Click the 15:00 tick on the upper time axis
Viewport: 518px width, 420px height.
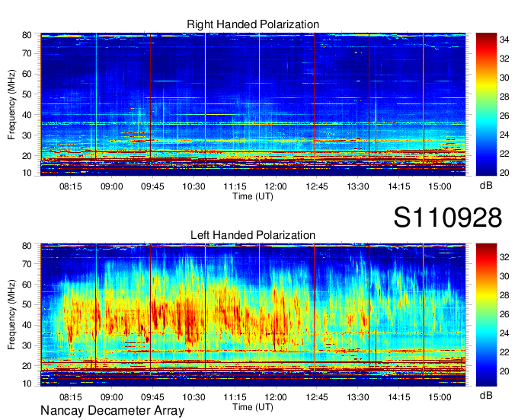pyautogui.click(x=440, y=186)
